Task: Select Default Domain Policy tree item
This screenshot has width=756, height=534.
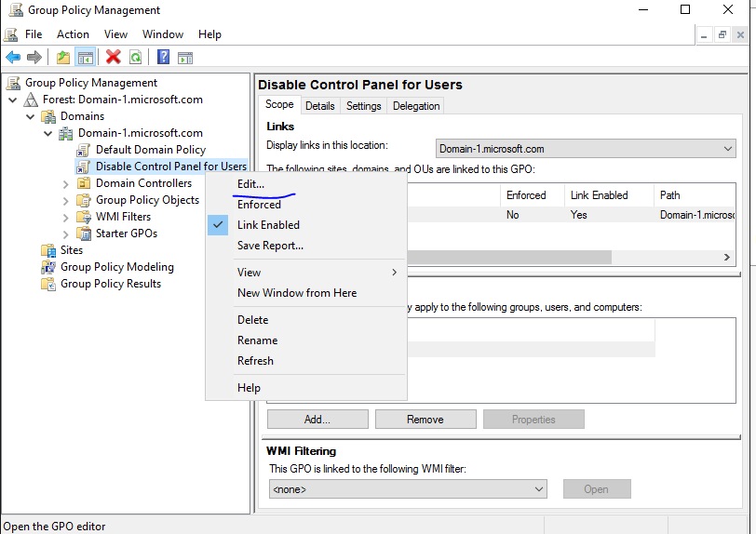Action: pyautogui.click(x=151, y=150)
